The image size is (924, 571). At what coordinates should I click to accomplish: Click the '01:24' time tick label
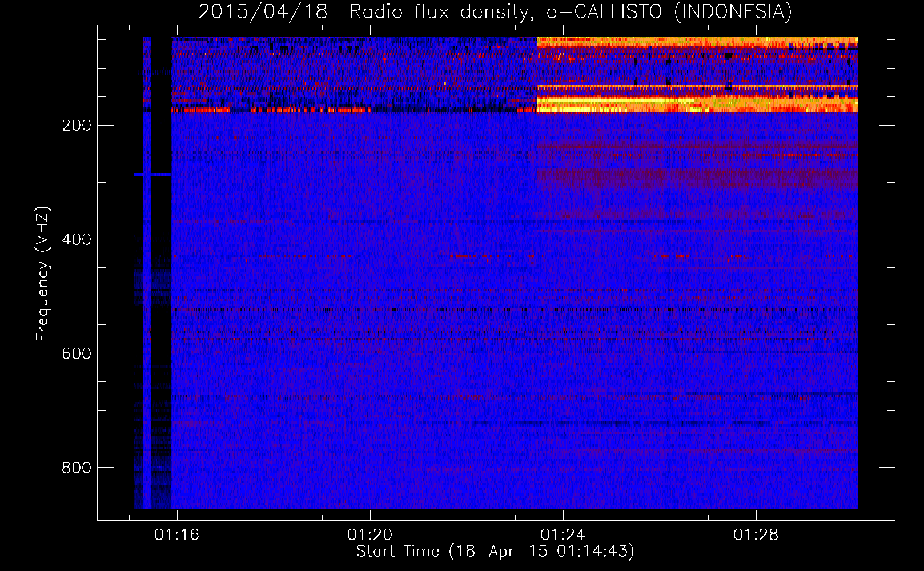563,534
